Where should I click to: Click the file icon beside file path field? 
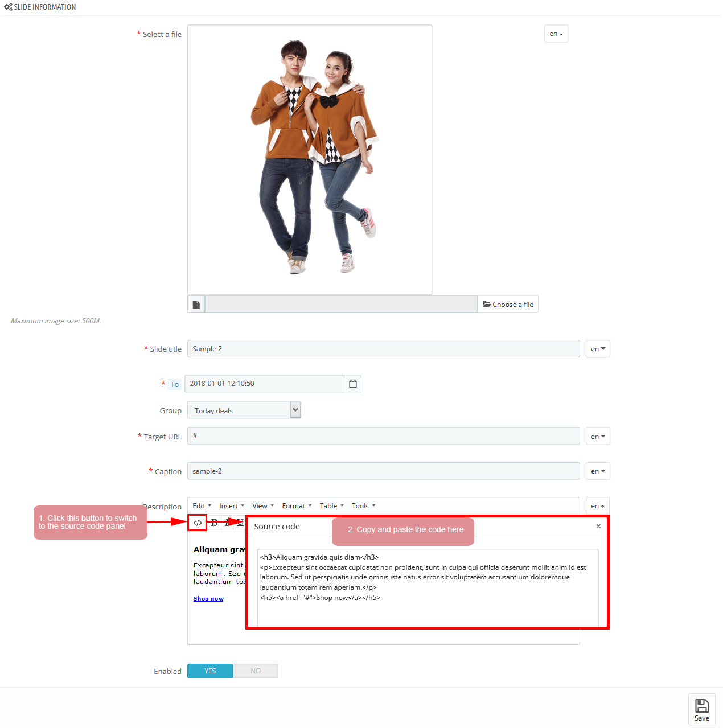pyautogui.click(x=196, y=305)
